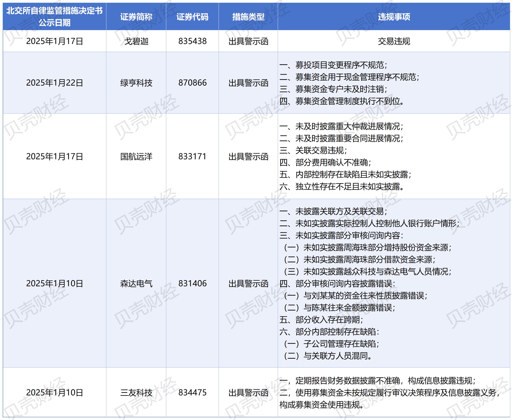Click the line 一、募投项目变更程序不规范
This screenshot has height=420, width=513.
[x=333, y=65]
